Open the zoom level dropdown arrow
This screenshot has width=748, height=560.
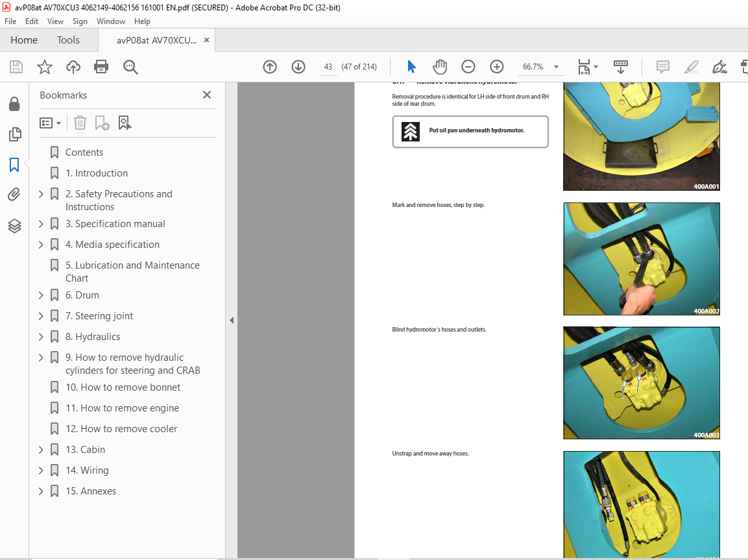(556, 67)
